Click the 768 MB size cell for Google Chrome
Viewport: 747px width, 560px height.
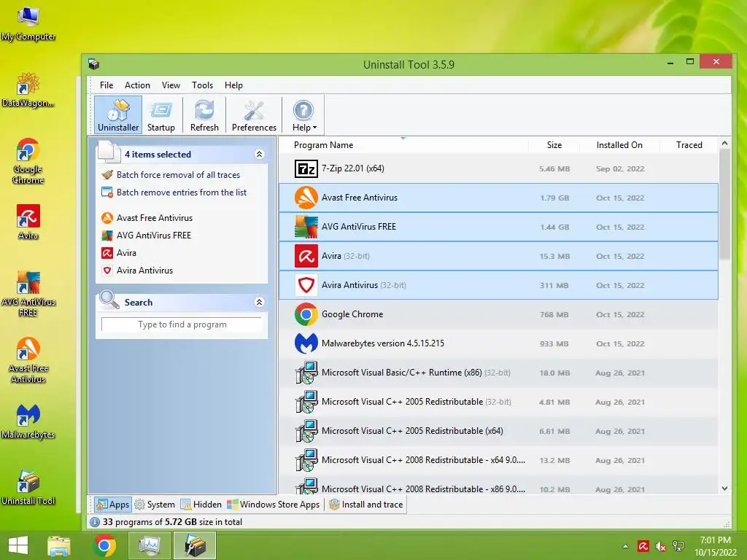click(554, 314)
